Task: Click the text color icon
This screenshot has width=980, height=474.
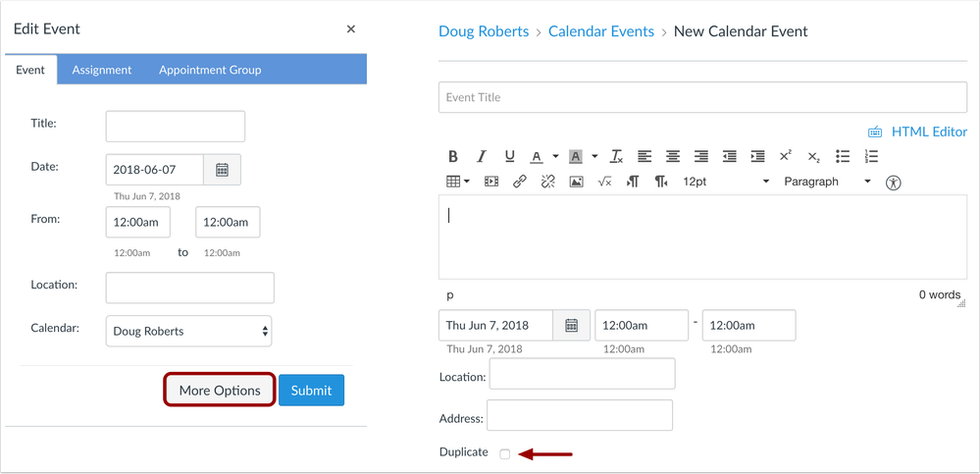Action: tap(537, 156)
